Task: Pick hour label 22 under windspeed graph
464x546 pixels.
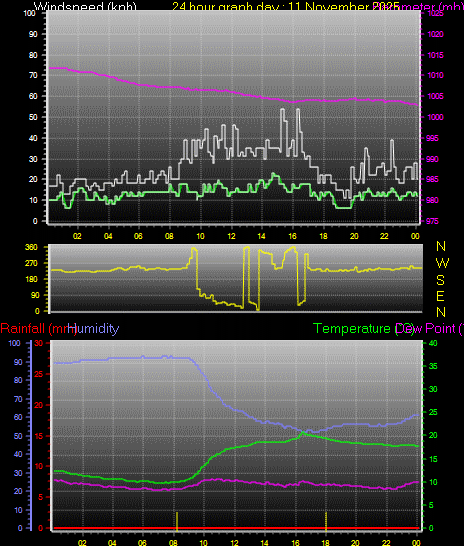Action: [384, 236]
